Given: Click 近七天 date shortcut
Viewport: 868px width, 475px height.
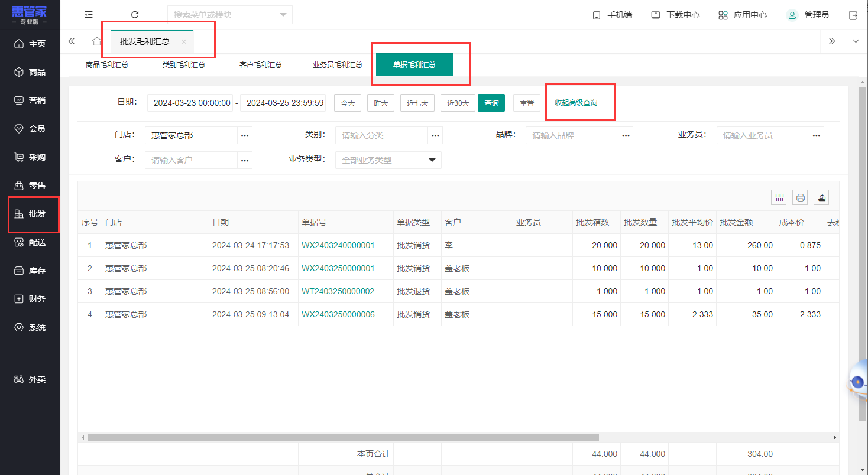Looking at the screenshot, I should [417, 103].
